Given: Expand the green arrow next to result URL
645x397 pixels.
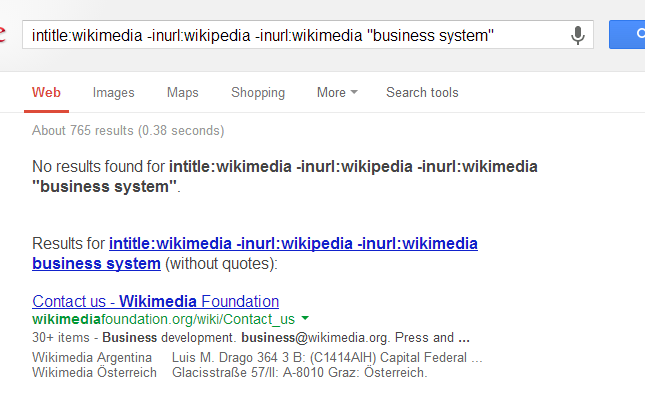Looking at the screenshot, I should coord(305,318).
